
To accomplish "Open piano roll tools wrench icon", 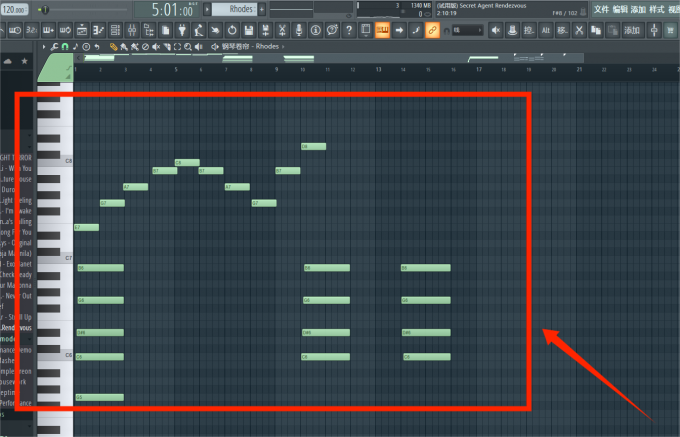I will click(54, 46).
